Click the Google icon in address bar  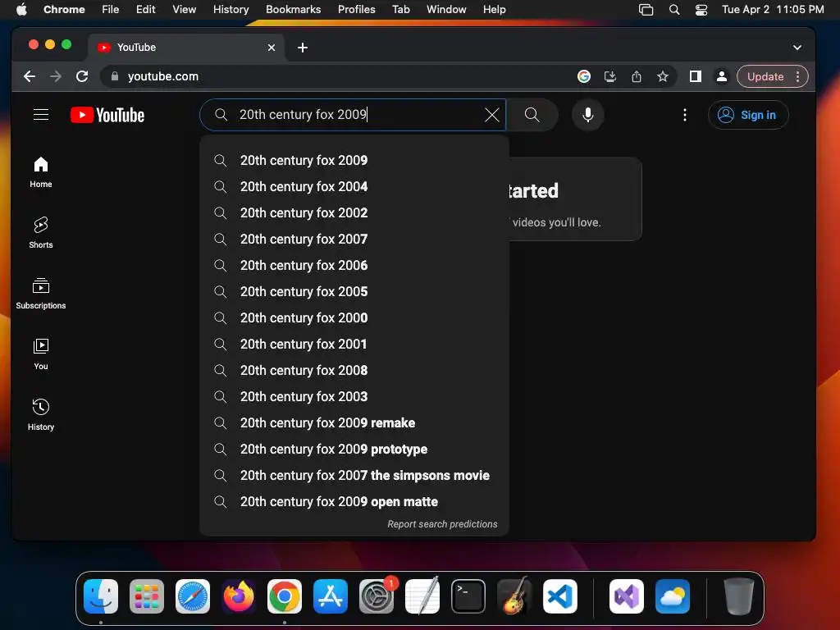[584, 76]
